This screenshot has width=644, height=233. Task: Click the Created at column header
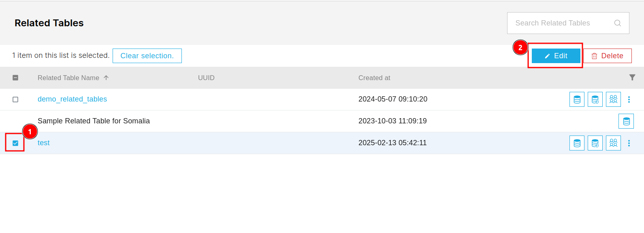pos(374,78)
